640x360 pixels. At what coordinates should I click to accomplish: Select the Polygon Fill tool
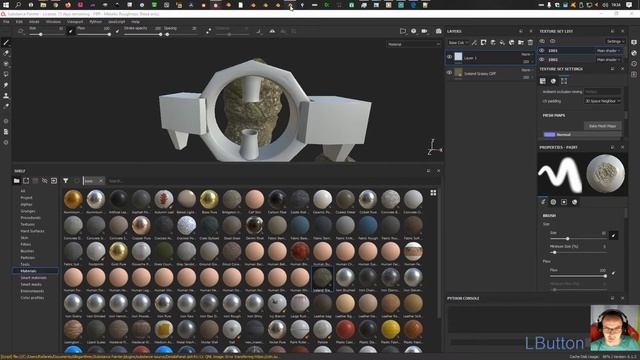point(6,74)
